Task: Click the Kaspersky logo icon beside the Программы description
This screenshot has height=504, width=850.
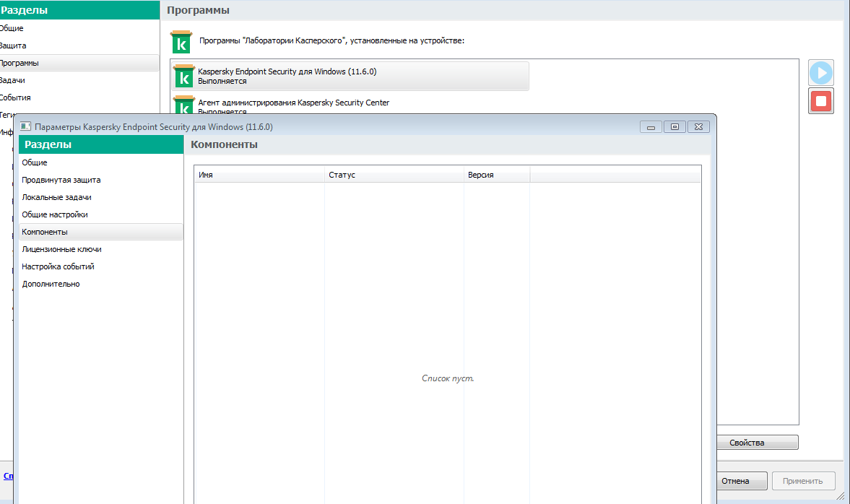Action: (181, 43)
